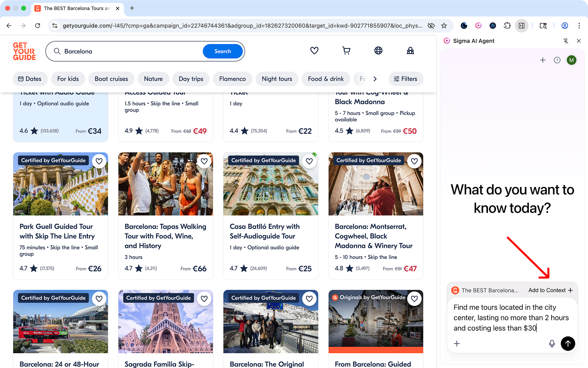Save Sagrada Familia Skip tour to wishlist

pos(204,299)
